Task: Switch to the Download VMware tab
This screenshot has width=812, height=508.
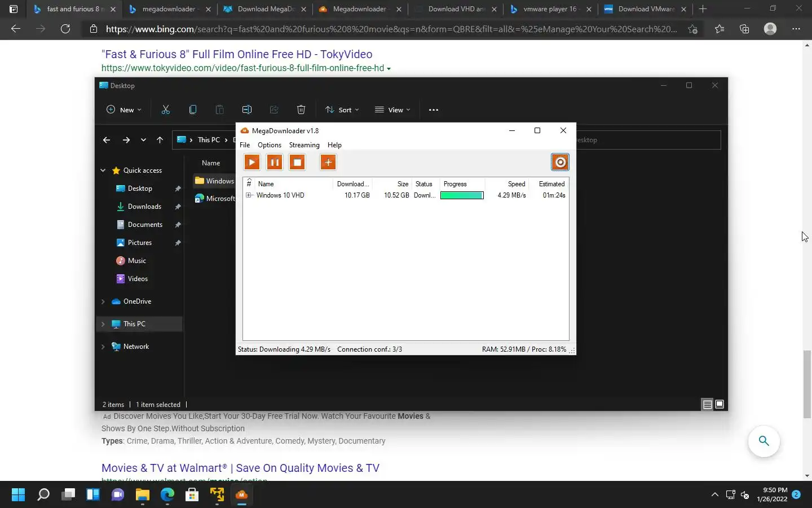Action: (646, 9)
